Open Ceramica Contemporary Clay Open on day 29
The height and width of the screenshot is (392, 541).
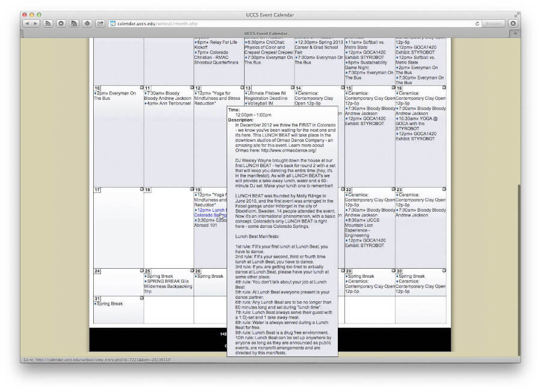pyautogui.click(x=370, y=286)
